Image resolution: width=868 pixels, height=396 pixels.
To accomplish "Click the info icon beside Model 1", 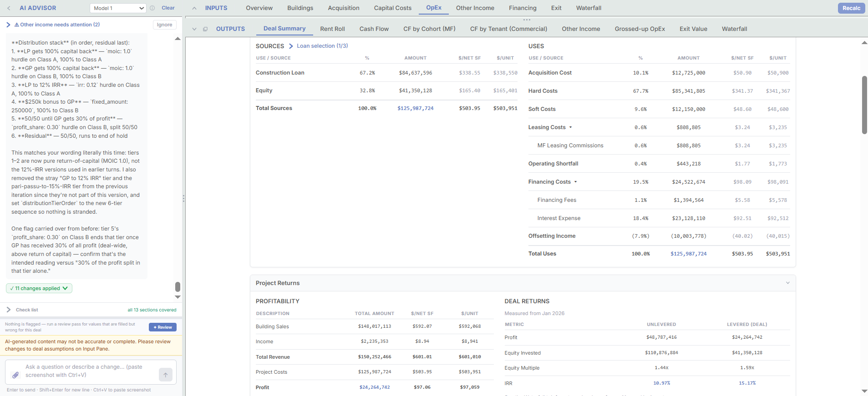I will click(152, 8).
